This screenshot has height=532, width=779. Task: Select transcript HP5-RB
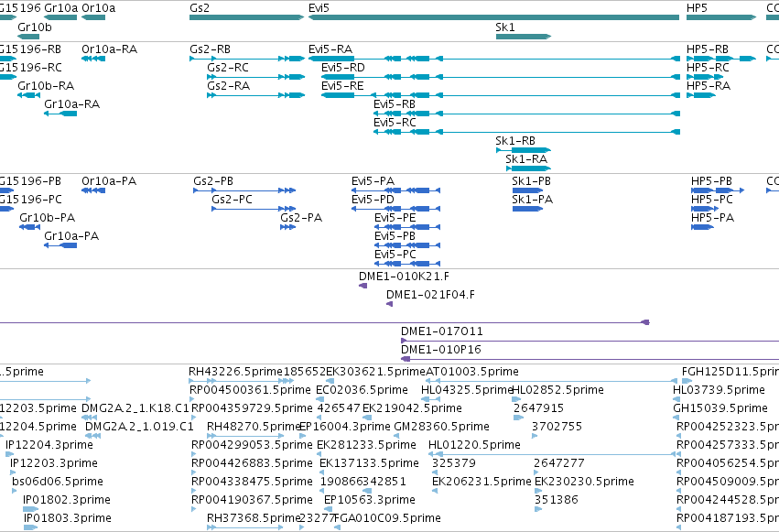point(721,59)
